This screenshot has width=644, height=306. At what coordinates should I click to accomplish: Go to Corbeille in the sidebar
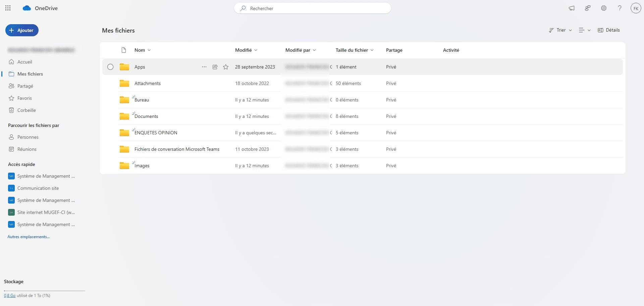[26, 110]
